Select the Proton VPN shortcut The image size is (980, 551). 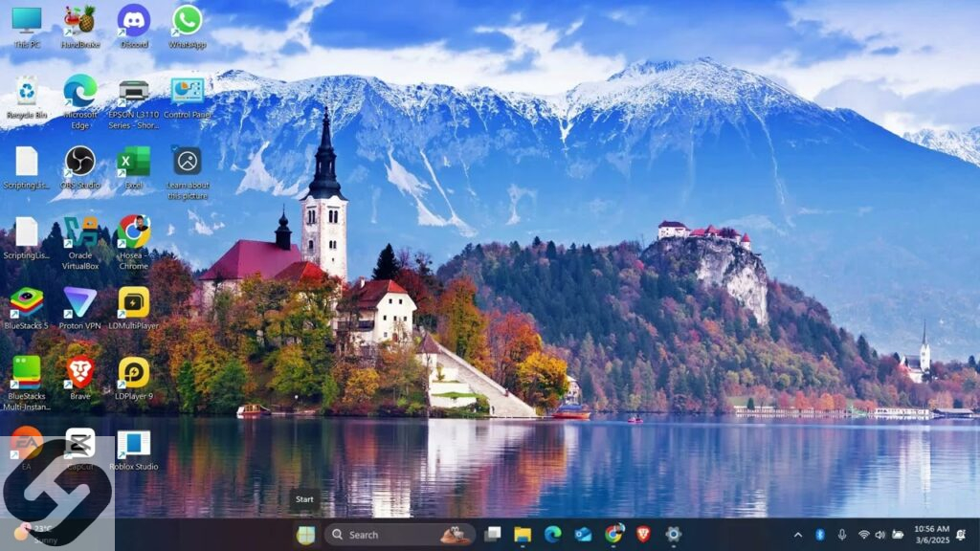pos(80,308)
